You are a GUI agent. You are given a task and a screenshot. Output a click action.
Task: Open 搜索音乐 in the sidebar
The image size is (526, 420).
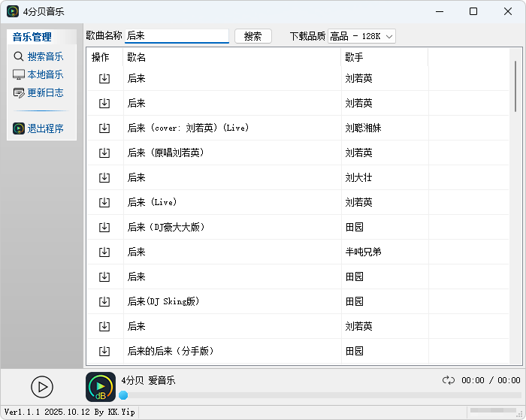coord(44,56)
